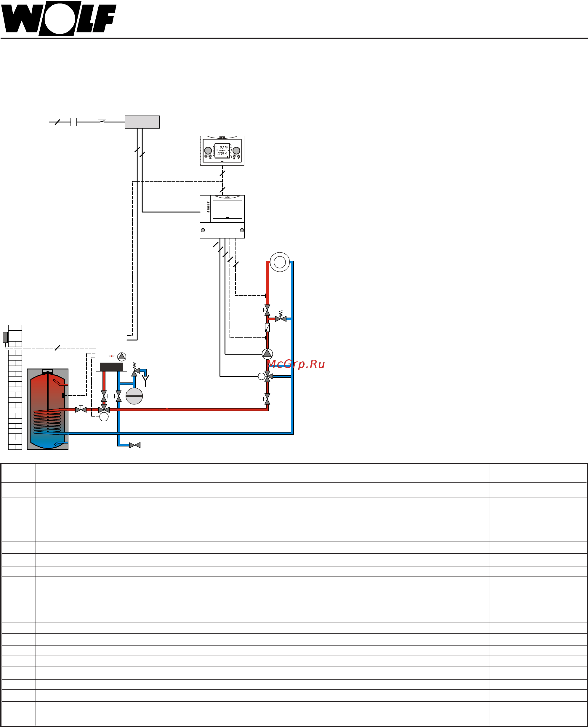Click the drain valve at bottom blue pipe end
Viewport: 588px width, 727px height.
pyautogui.click(x=135, y=445)
